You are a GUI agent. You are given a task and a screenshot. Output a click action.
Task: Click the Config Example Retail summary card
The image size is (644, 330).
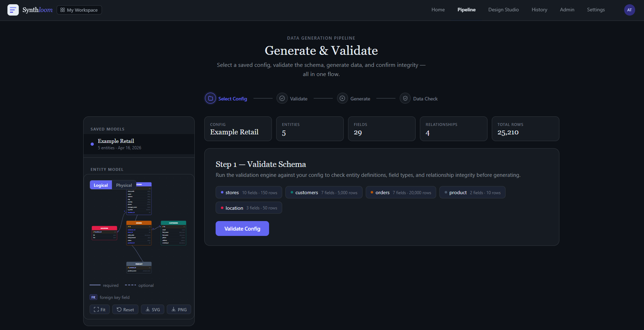click(238, 129)
